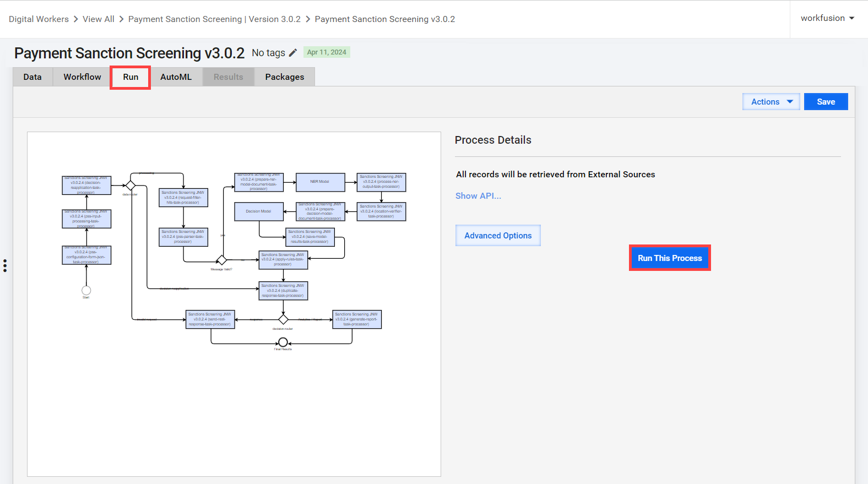Click the Show API... link

[478, 196]
